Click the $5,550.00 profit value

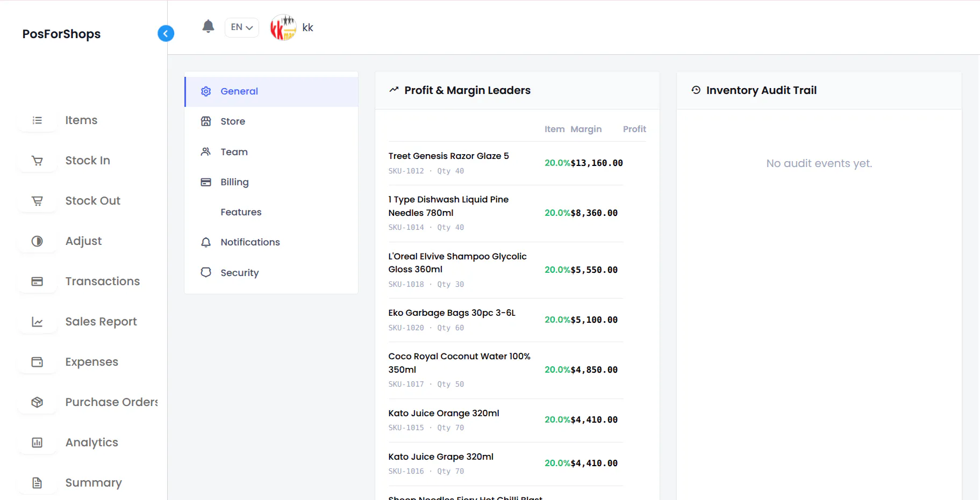(x=594, y=270)
